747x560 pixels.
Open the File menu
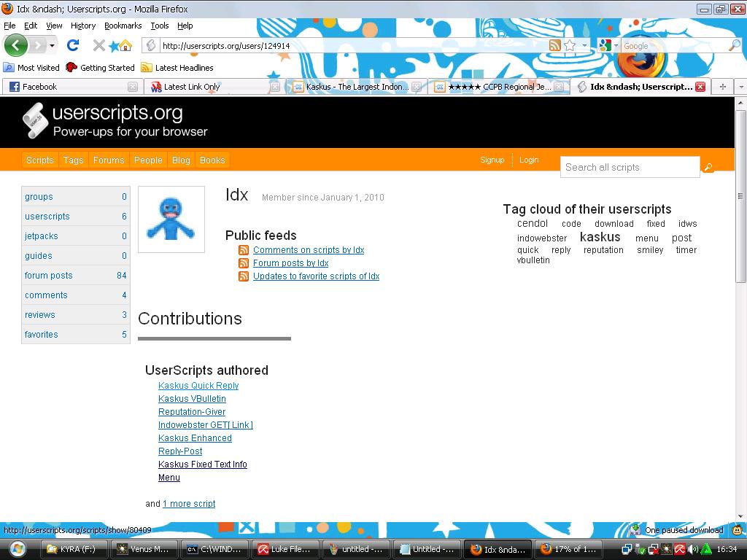click(x=9, y=26)
